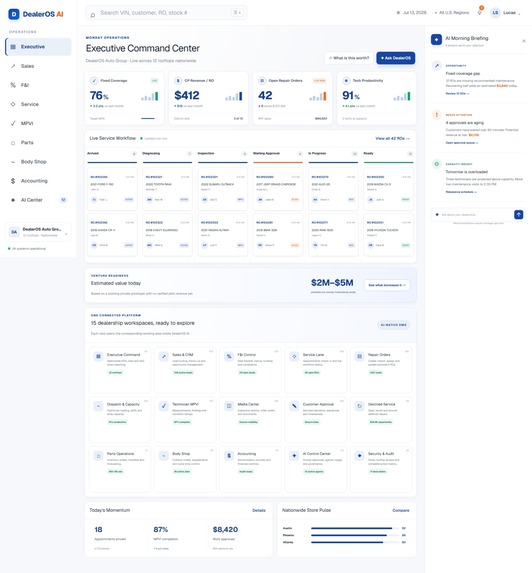The width and height of the screenshot is (532, 573).
Task: Click Compare in Nationwide Store Pulse
Action: (x=400, y=510)
